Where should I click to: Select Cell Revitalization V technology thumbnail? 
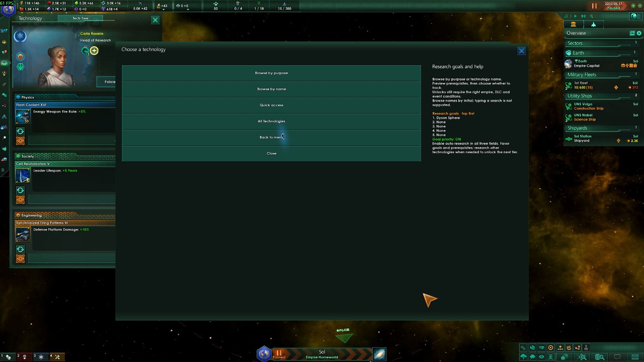23,175
